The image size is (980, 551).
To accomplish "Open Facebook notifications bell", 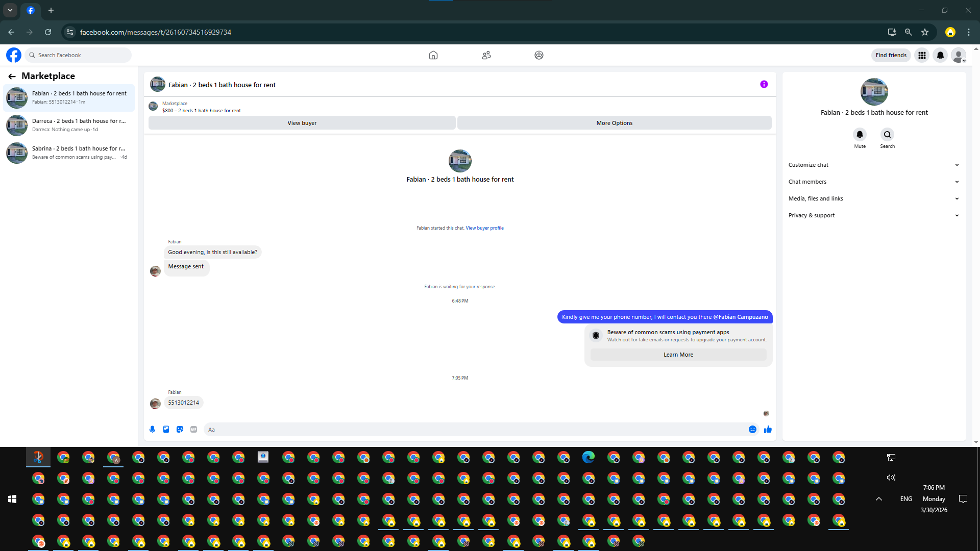I will point(940,55).
